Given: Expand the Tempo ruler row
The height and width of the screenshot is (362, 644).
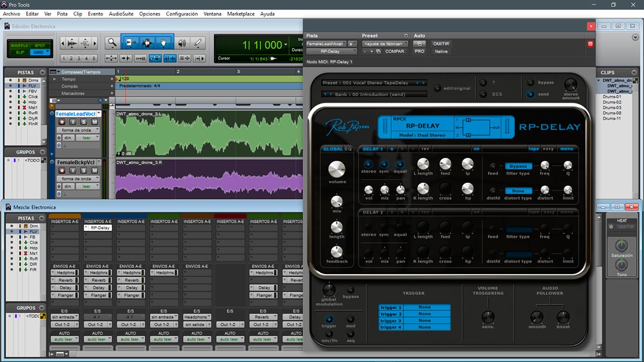Looking at the screenshot, I should pyautogui.click(x=54, y=79).
